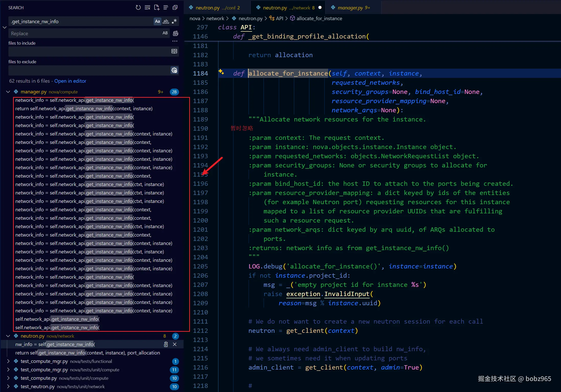The height and width of the screenshot is (392, 561).
Task: Click the sparkle code action icon
Action: pyautogui.click(x=221, y=72)
